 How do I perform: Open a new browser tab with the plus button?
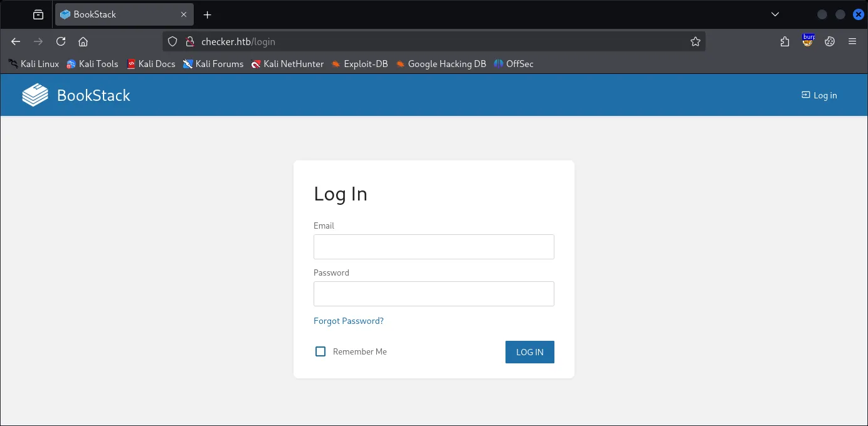pos(208,14)
